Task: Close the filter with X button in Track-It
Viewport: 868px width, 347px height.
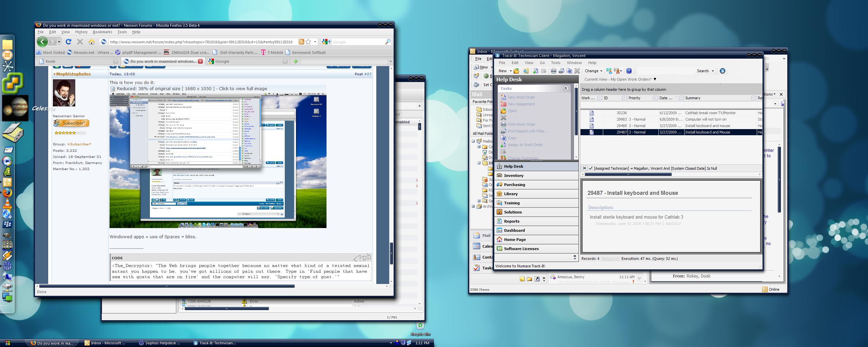Action: pyautogui.click(x=585, y=168)
